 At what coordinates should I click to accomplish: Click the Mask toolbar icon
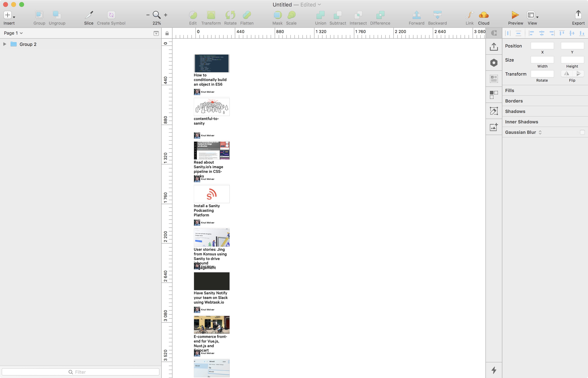tap(277, 15)
